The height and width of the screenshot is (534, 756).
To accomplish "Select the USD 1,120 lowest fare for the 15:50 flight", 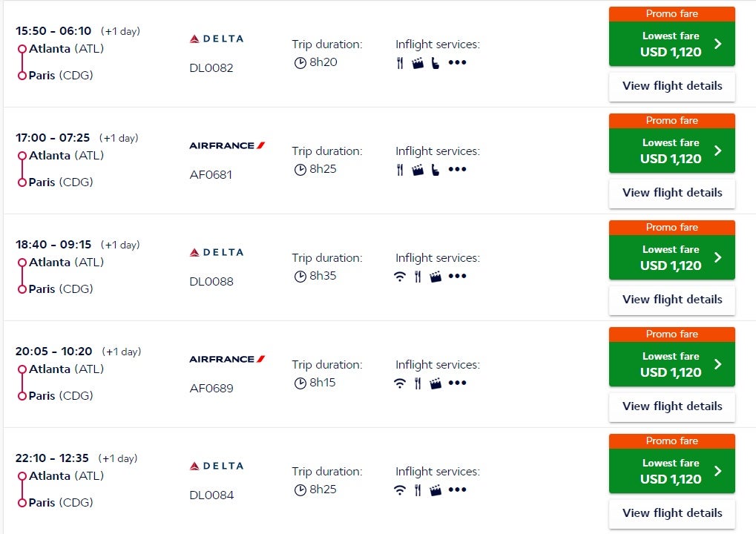I will [671, 44].
